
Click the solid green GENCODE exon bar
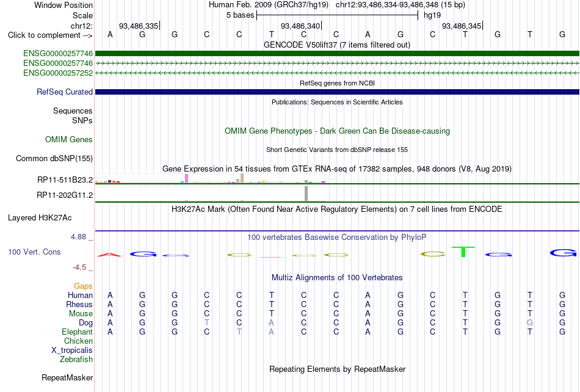tap(337, 54)
